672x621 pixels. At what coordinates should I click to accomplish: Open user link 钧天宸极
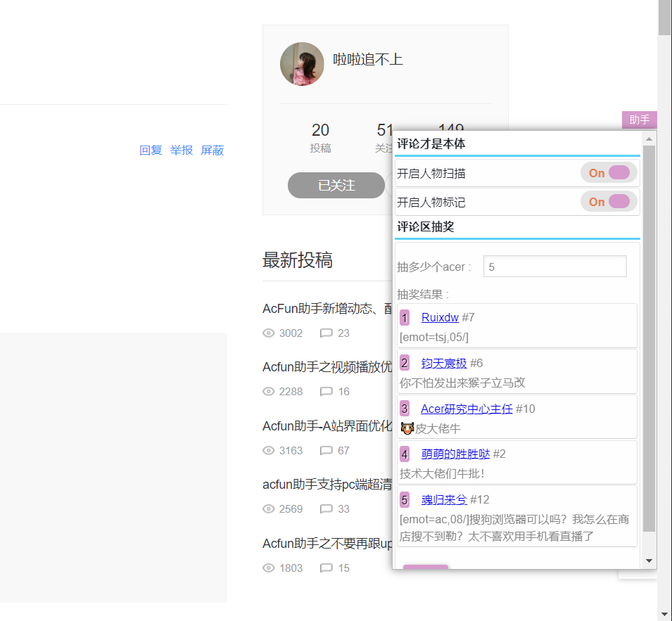444,363
